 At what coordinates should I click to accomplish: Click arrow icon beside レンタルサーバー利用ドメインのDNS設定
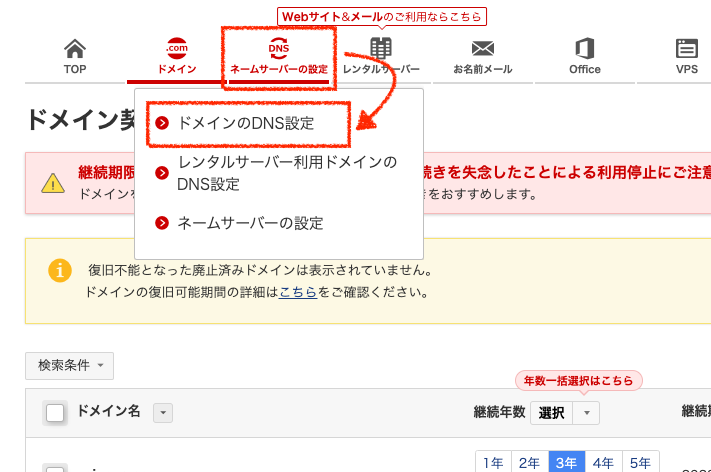(x=162, y=173)
